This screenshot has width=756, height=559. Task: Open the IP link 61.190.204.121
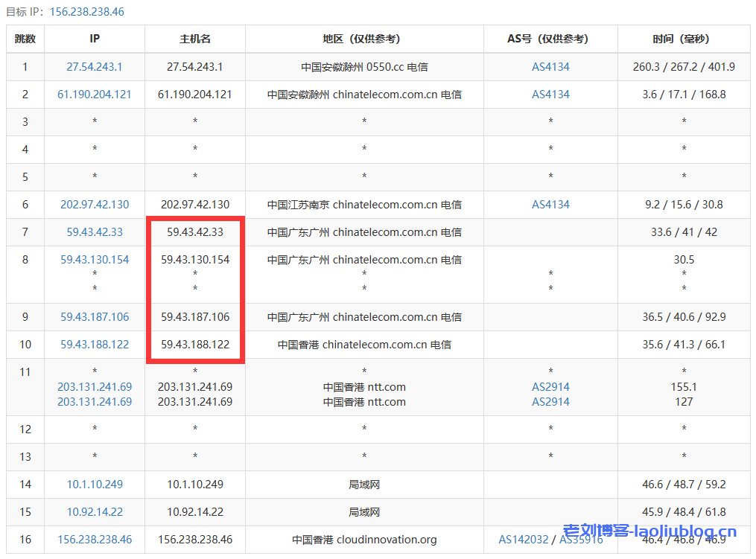(94, 94)
